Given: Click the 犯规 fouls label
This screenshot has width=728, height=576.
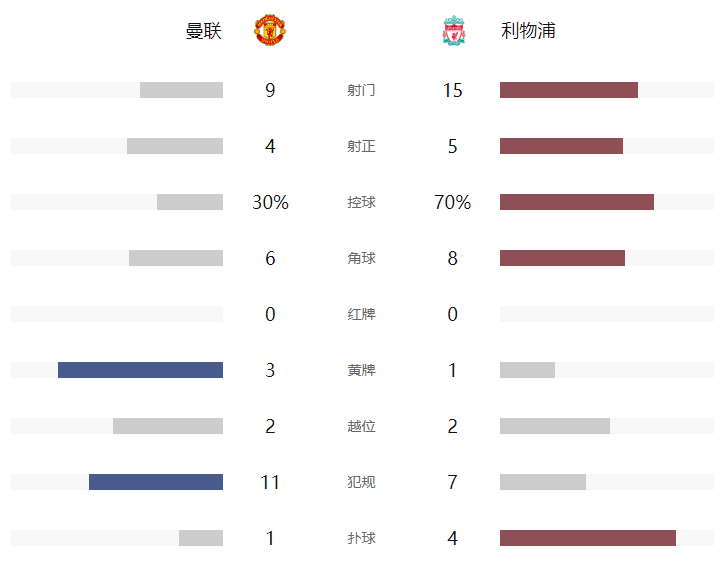Looking at the screenshot, I should [361, 482].
